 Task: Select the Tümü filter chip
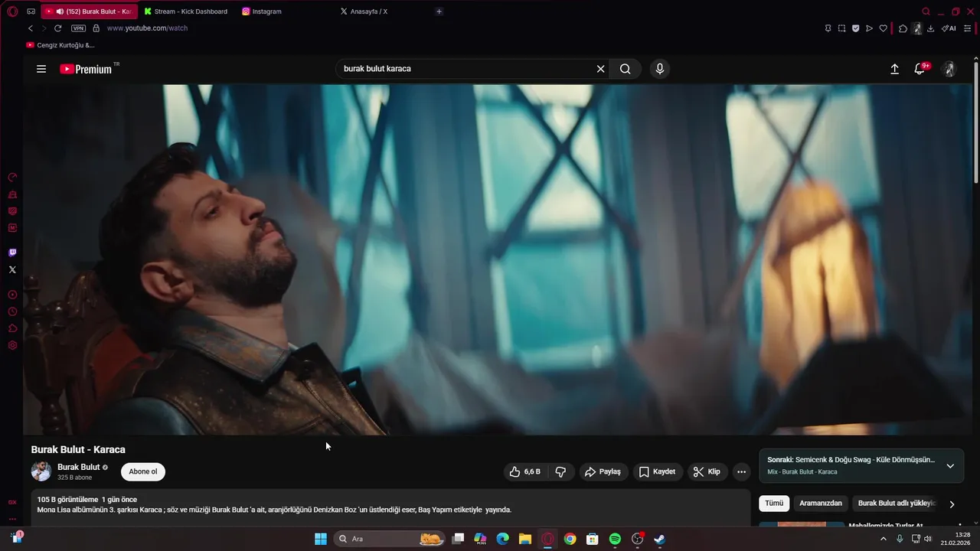pos(774,504)
